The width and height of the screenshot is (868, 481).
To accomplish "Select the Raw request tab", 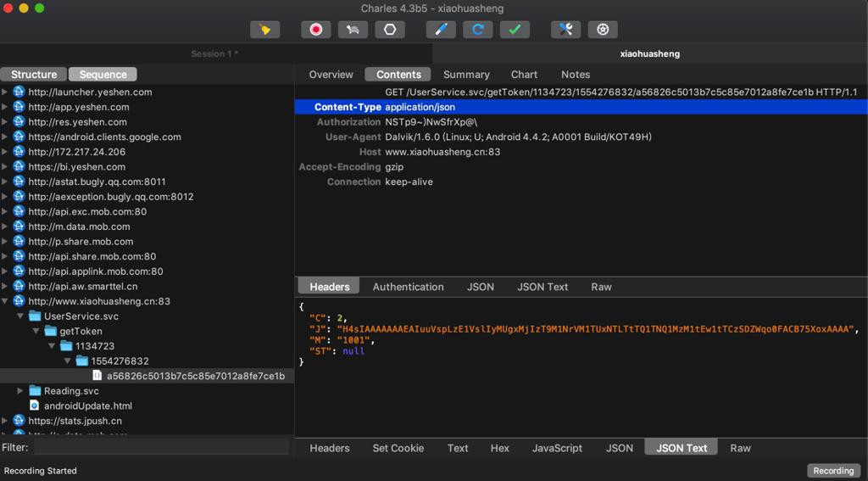I will pos(601,287).
